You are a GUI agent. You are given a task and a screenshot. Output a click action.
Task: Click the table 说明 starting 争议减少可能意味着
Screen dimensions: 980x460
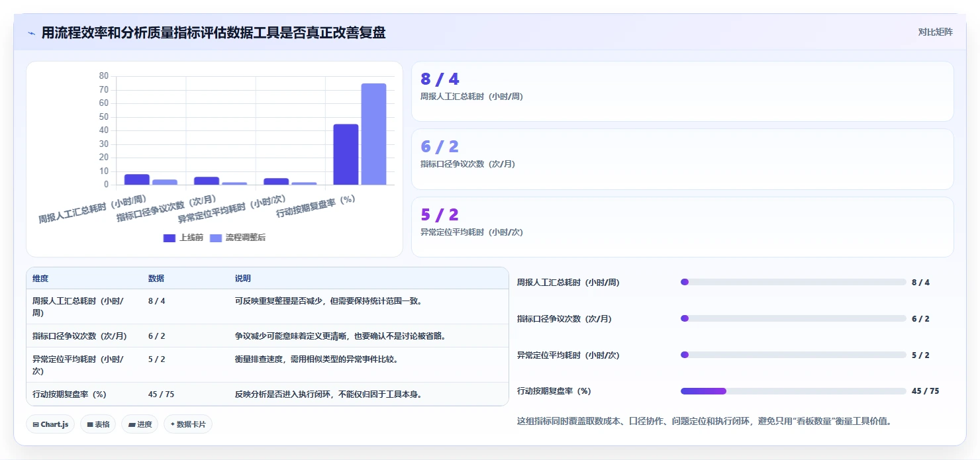(340, 336)
